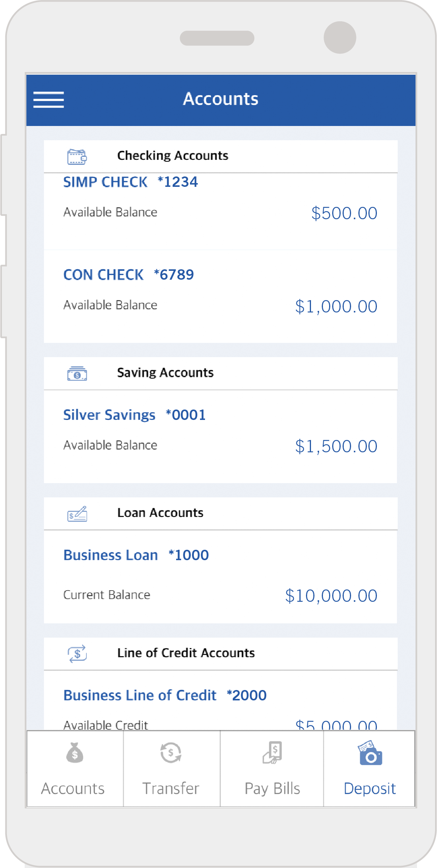Click the Loan Accounts check-signing icon

pyautogui.click(x=77, y=514)
